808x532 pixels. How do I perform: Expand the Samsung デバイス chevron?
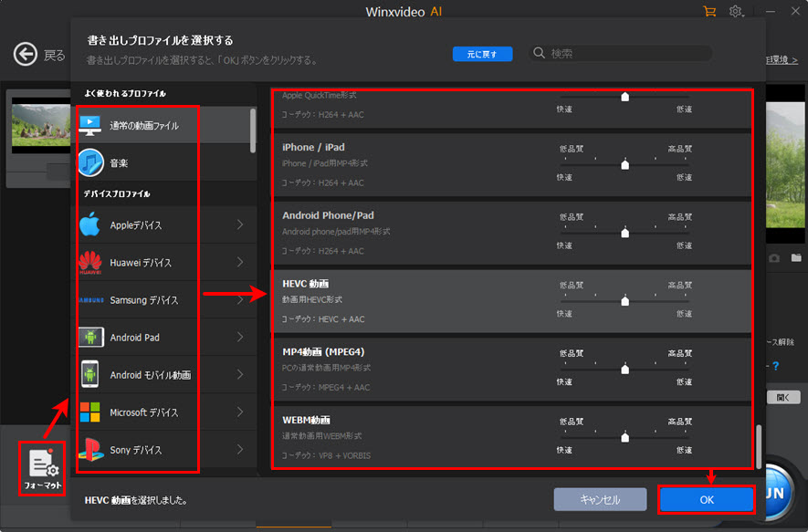(x=240, y=299)
